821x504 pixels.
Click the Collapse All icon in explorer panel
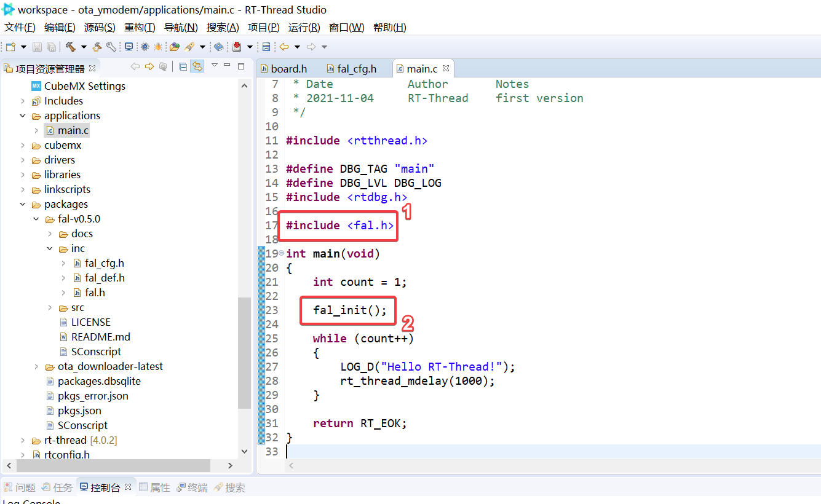tap(183, 66)
